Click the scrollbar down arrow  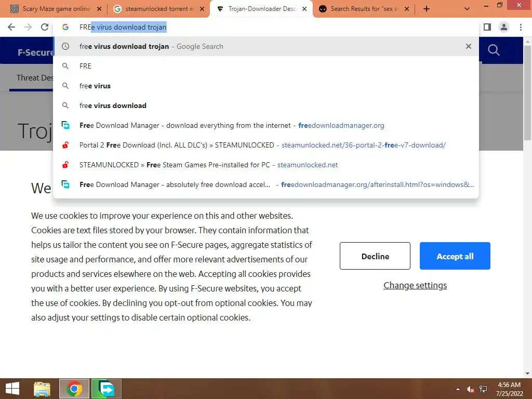click(x=528, y=374)
